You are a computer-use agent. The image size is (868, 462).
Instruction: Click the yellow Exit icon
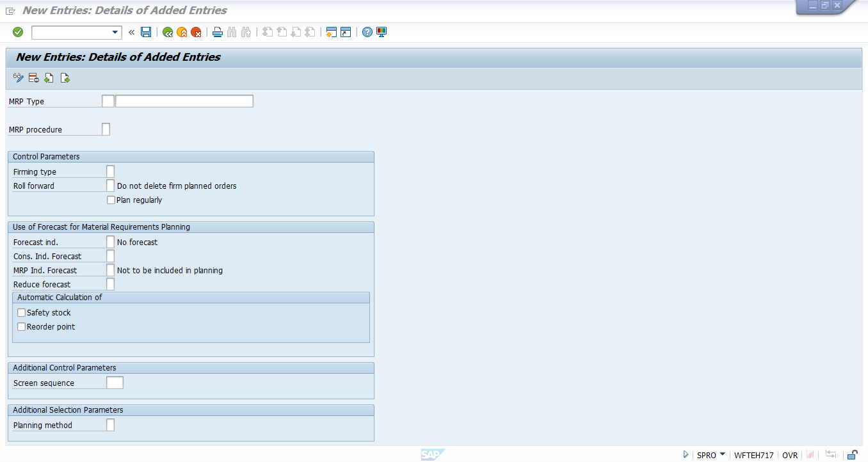[x=182, y=32]
